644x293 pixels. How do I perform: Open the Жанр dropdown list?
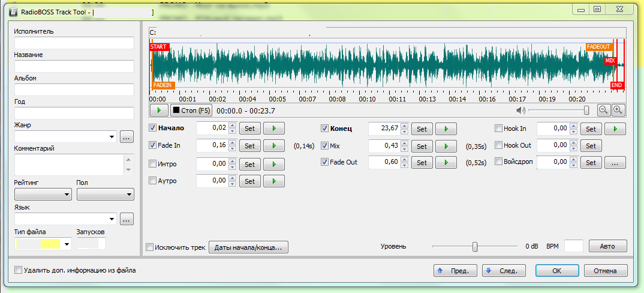(112, 137)
